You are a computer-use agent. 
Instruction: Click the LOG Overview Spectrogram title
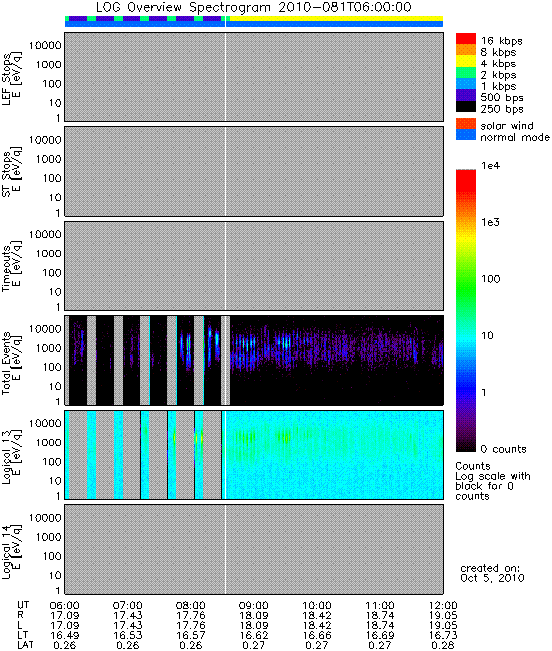[x=254, y=7]
